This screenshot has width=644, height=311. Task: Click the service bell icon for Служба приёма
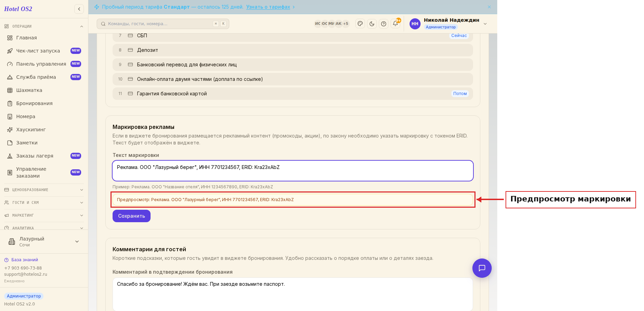pos(10,77)
